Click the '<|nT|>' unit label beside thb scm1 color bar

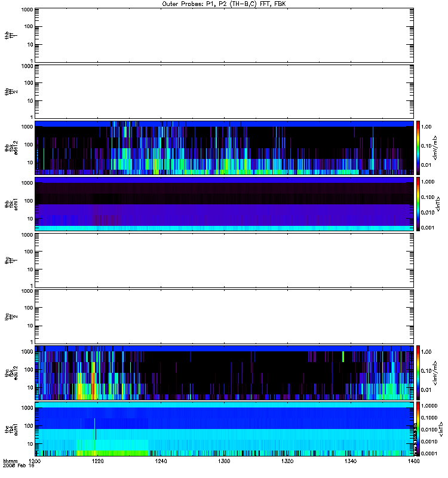(438, 204)
